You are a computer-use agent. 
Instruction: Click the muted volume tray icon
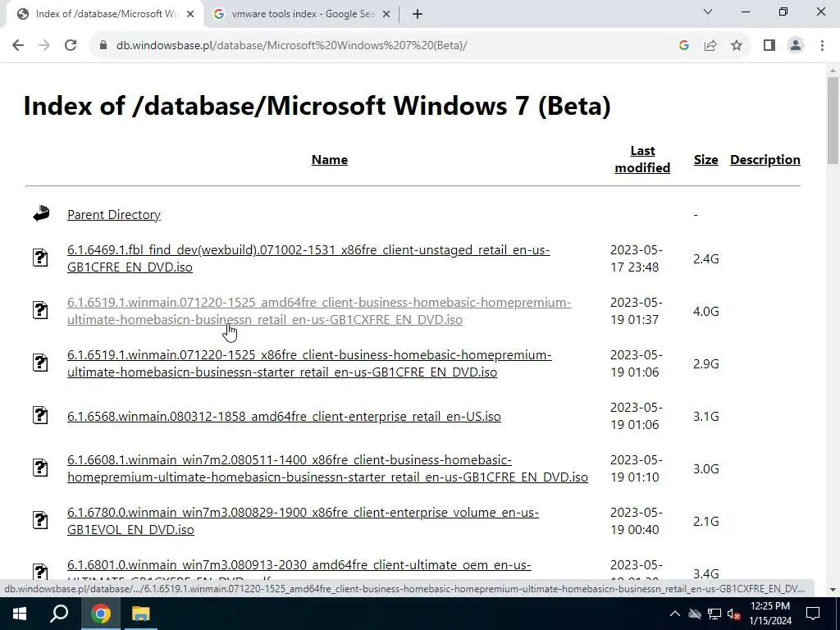[733, 614]
